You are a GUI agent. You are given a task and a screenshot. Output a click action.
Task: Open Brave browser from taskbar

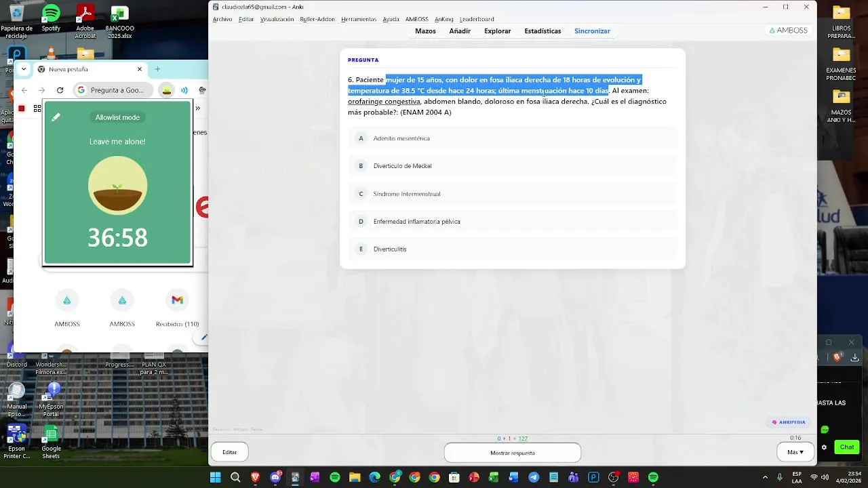255,477
